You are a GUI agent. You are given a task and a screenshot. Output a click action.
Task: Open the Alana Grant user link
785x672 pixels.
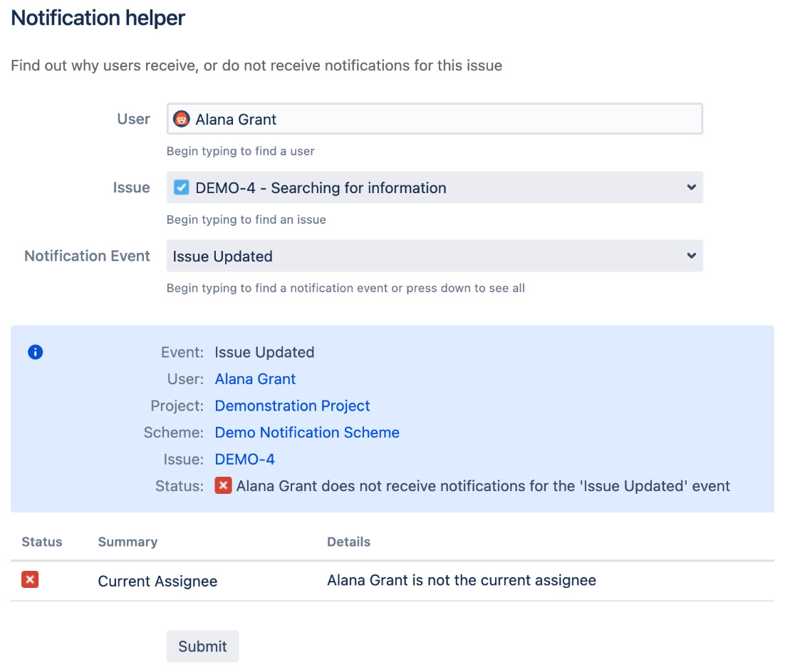255,379
